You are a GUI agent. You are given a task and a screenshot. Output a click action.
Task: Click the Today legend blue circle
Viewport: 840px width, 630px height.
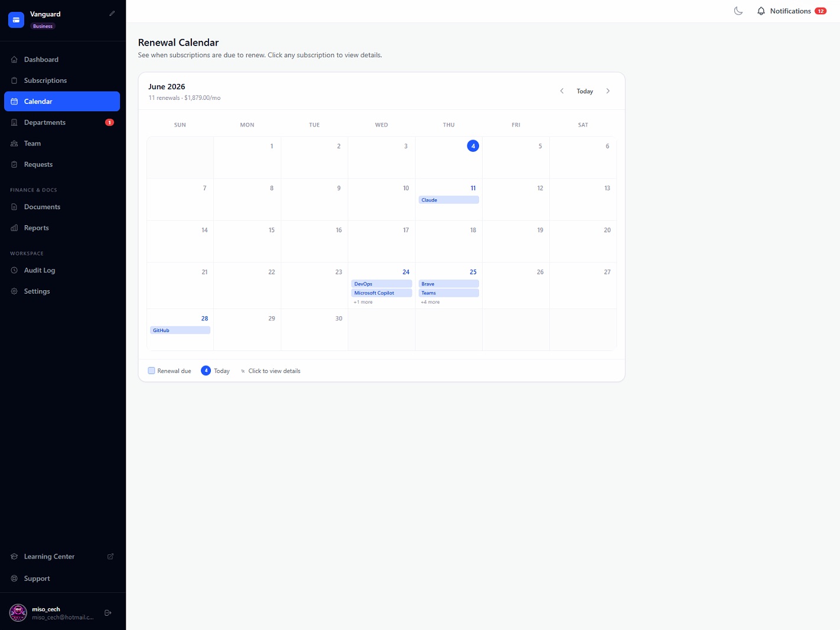(x=206, y=371)
